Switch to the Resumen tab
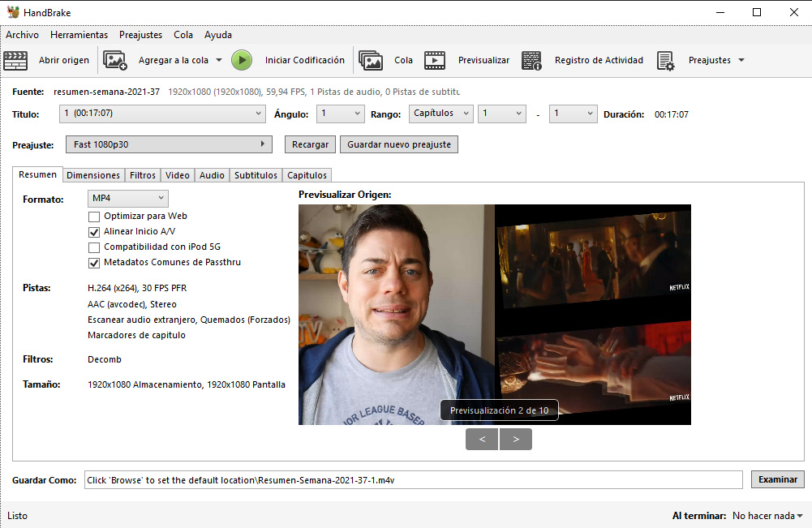This screenshot has width=812, height=528. point(38,174)
